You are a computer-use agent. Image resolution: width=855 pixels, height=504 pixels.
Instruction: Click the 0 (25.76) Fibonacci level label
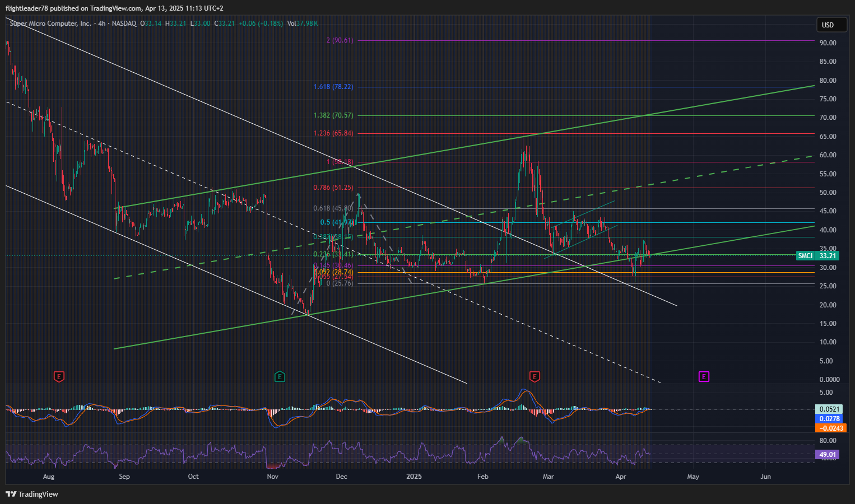click(x=340, y=283)
